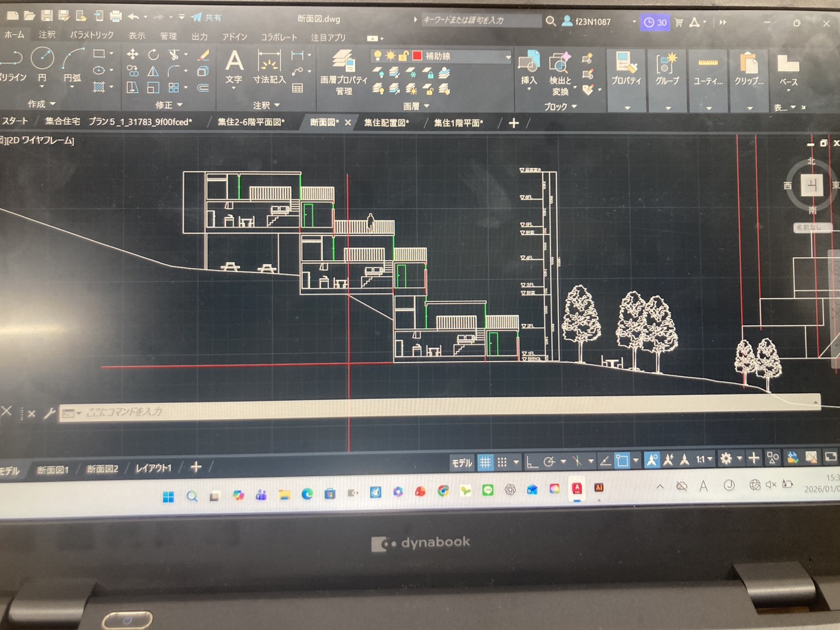Select the Circle (円) drawing tool

pos(42,59)
